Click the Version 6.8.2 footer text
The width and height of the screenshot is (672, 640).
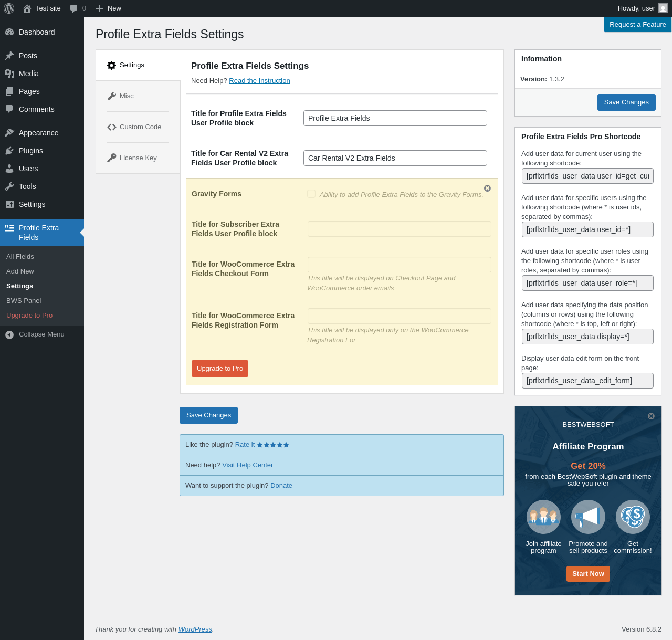[642, 629]
